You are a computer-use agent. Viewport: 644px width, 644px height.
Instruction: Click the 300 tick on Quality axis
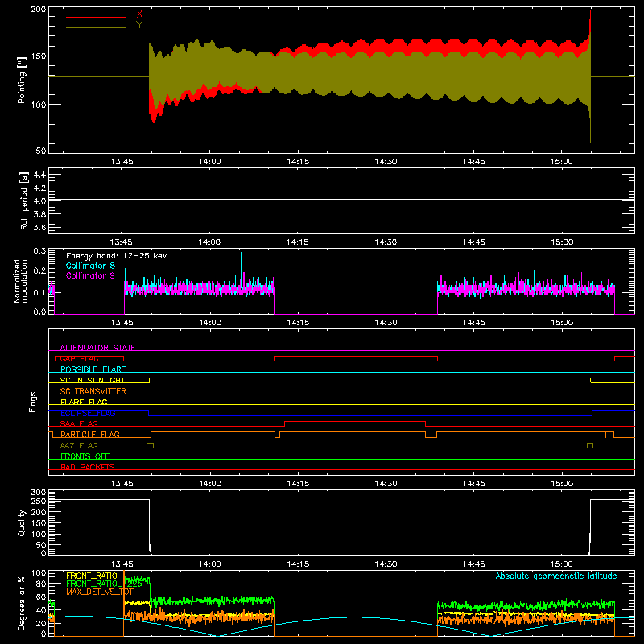[x=39, y=493]
